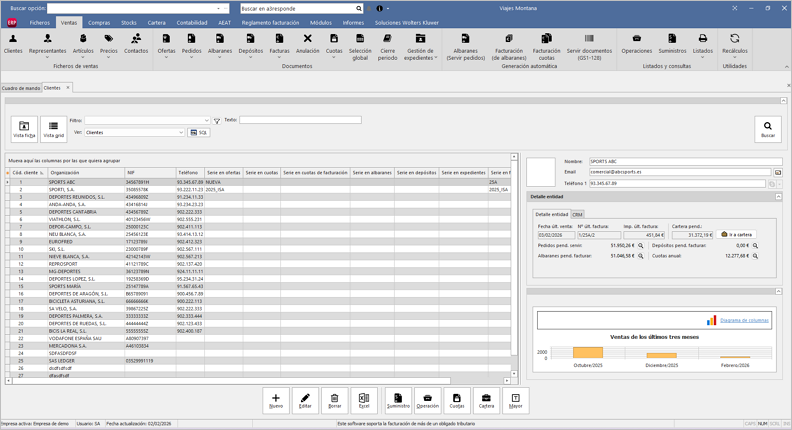View Cuotas anual detail magnifier

tap(756, 256)
